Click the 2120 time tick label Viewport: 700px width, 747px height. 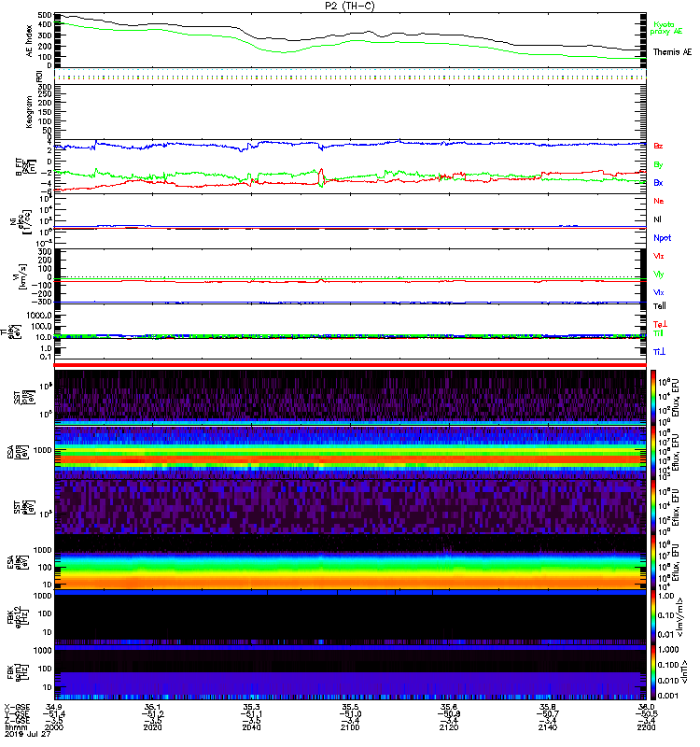click(x=449, y=727)
